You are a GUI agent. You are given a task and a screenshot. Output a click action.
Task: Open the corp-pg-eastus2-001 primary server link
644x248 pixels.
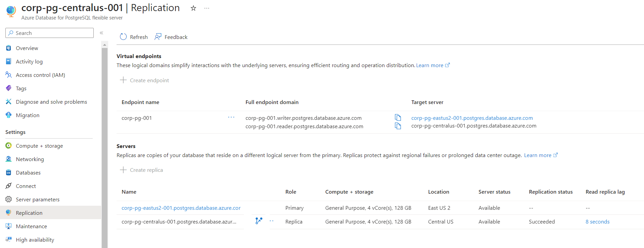181,208
